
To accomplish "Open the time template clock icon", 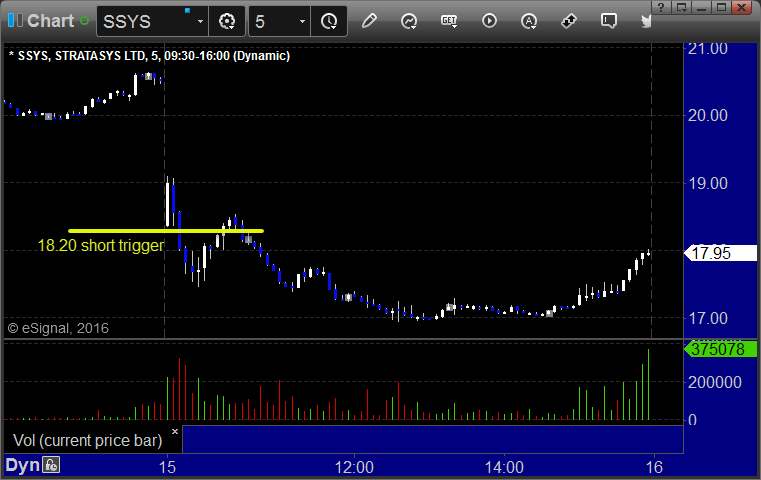I will point(329,21).
